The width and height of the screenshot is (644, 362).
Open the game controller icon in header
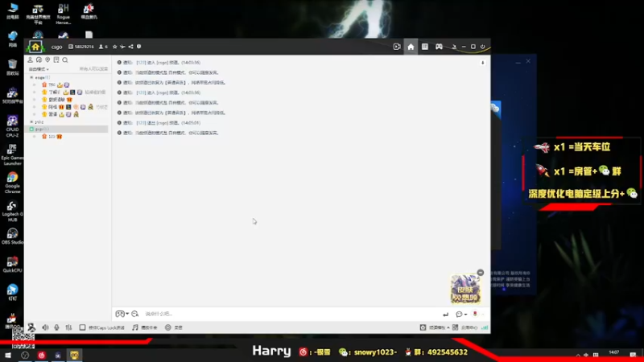click(439, 47)
